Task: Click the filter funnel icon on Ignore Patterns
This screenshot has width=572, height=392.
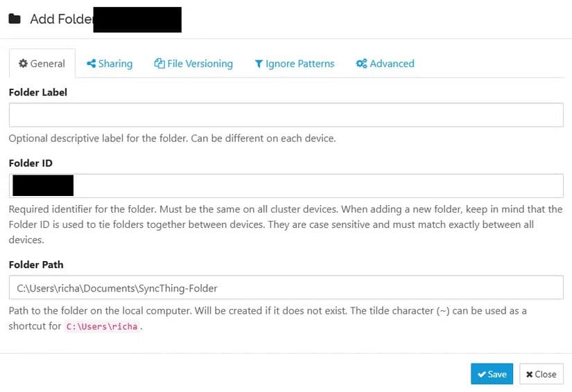Action: [259, 64]
